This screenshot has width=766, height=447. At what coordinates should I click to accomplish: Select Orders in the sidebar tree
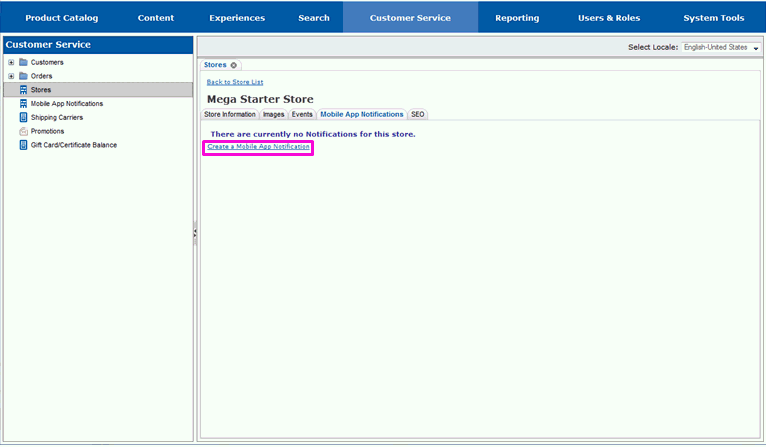click(42, 76)
